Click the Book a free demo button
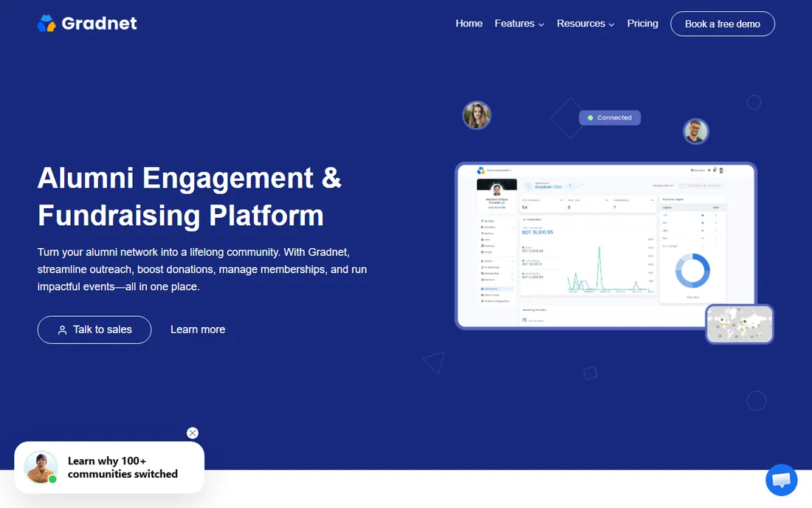Viewport: 812px width, 508px height. tap(723, 24)
